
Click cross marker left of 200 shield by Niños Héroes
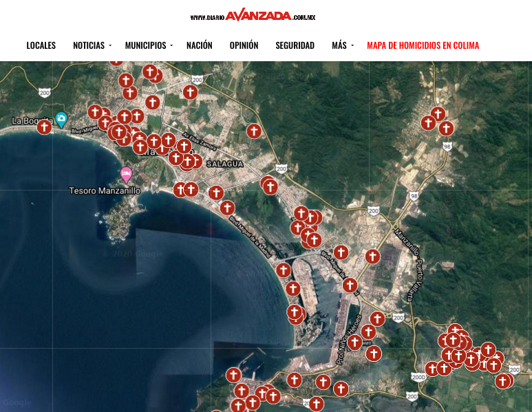[377, 318]
